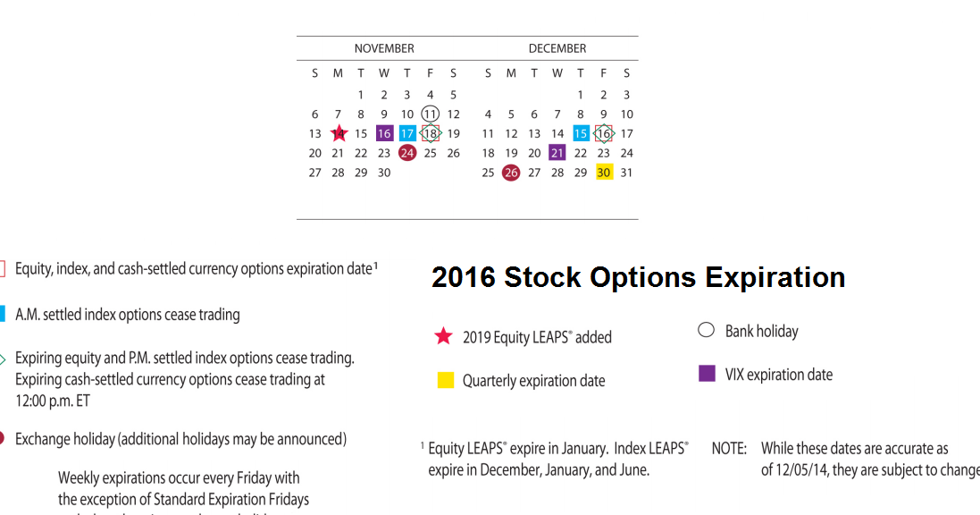Viewport: 980px width, 515px height.
Task: Click the purple VIX expiration legend square
Action: [707, 374]
